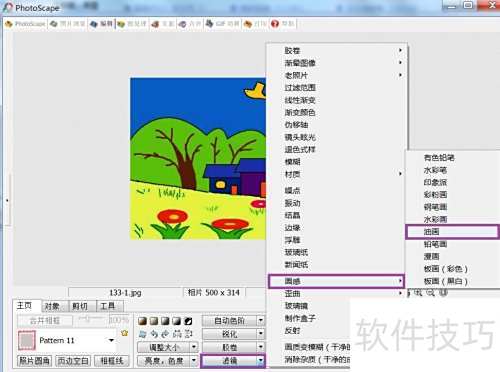Flip the image horizontally

tap(177, 334)
